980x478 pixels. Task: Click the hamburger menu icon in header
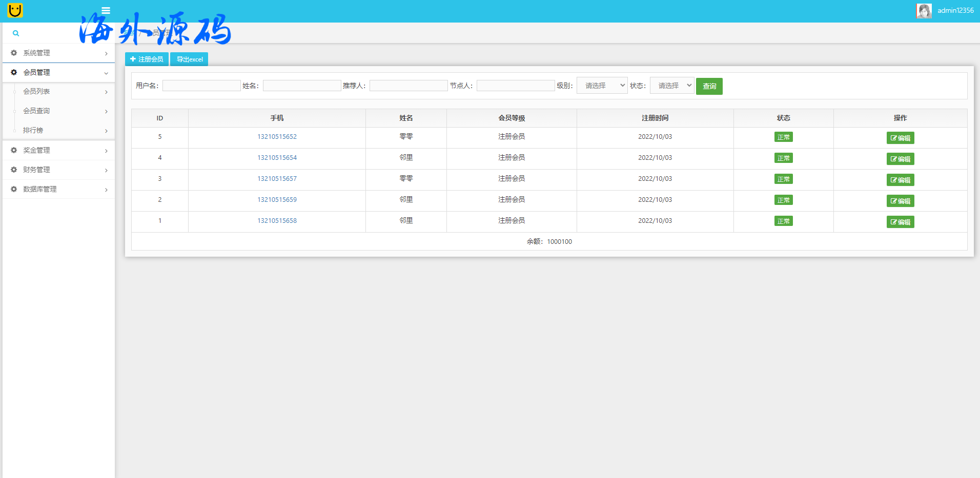106,10
